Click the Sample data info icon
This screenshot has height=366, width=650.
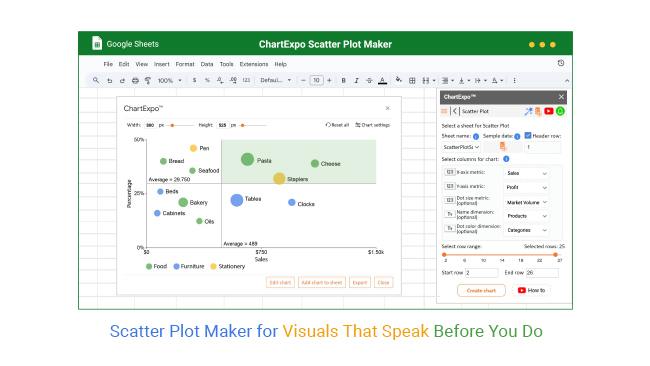517,136
